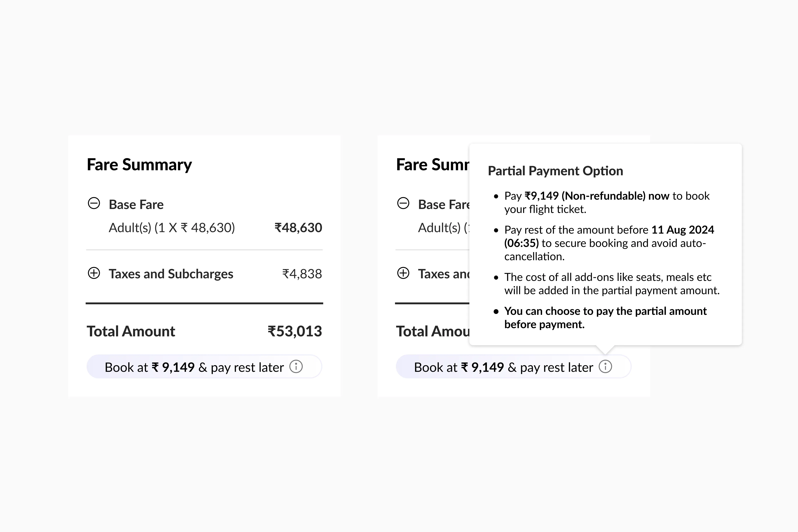
Task: Click the Partial Payment Option tooltip heading
Action: point(555,171)
